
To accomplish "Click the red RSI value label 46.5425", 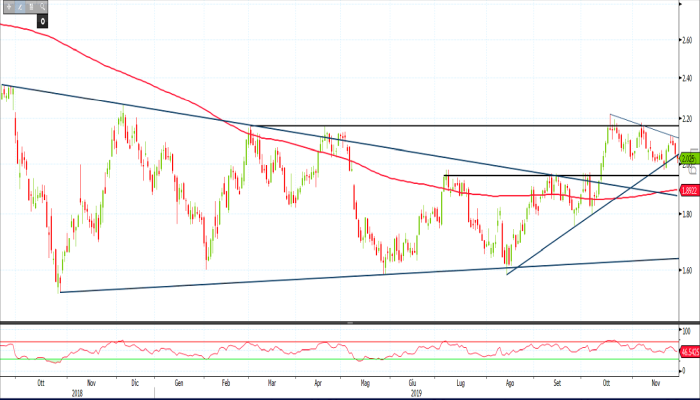I will click(688, 352).
